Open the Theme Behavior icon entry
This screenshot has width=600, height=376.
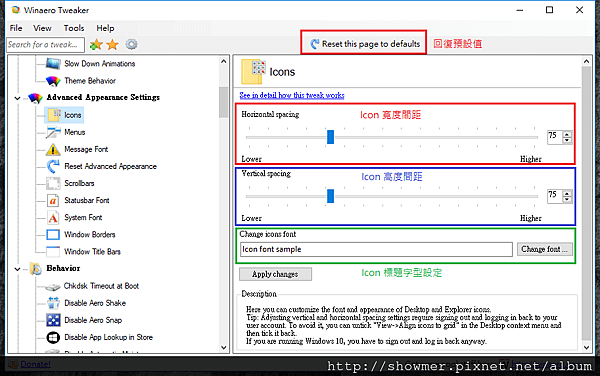tap(53, 81)
